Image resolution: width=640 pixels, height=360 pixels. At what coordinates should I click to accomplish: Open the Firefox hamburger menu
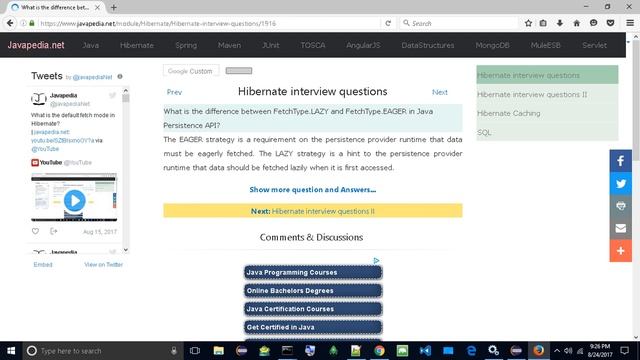tap(630, 23)
